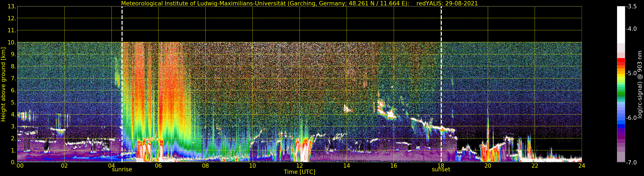
Task: Click height tick label '9.'
Action: [x=13, y=54]
